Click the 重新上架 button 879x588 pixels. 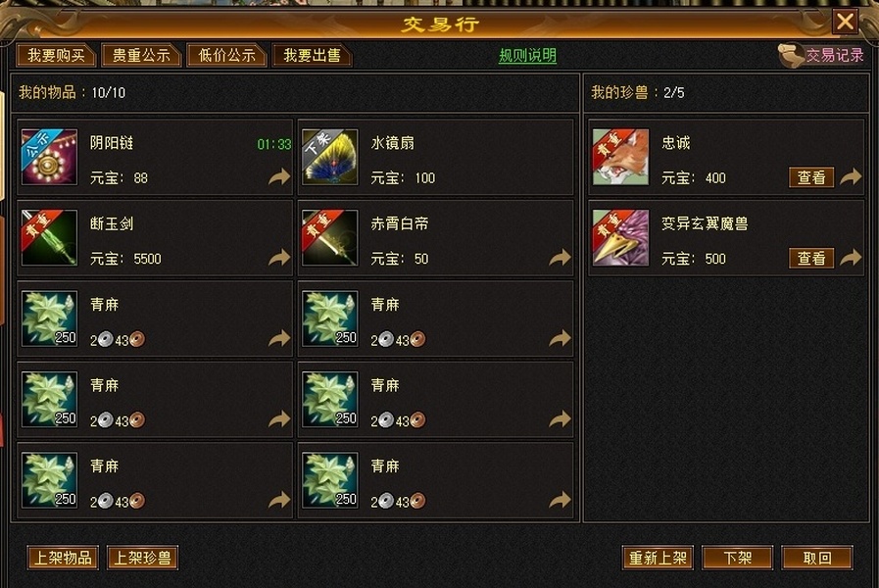(658, 558)
